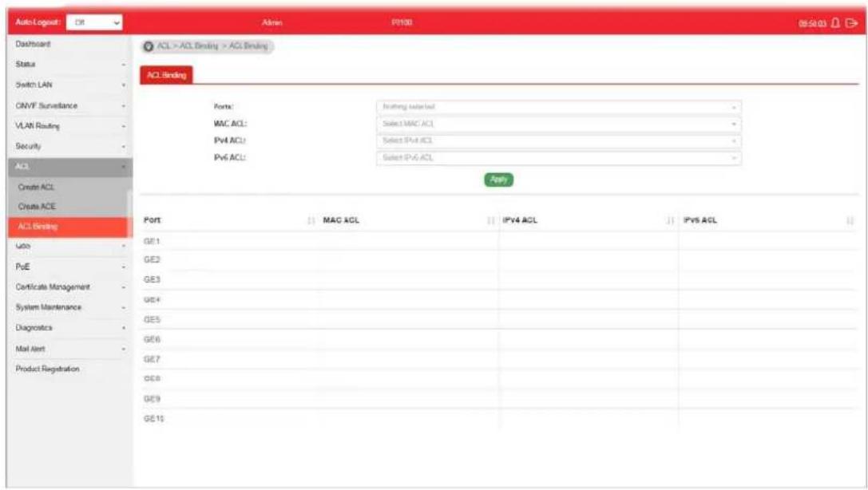
Task: Open the Ports selection dropdown
Action: coord(558,107)
